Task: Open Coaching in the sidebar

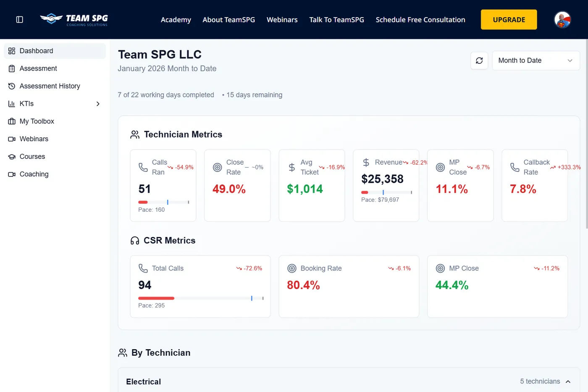Action: click(55, 174)
